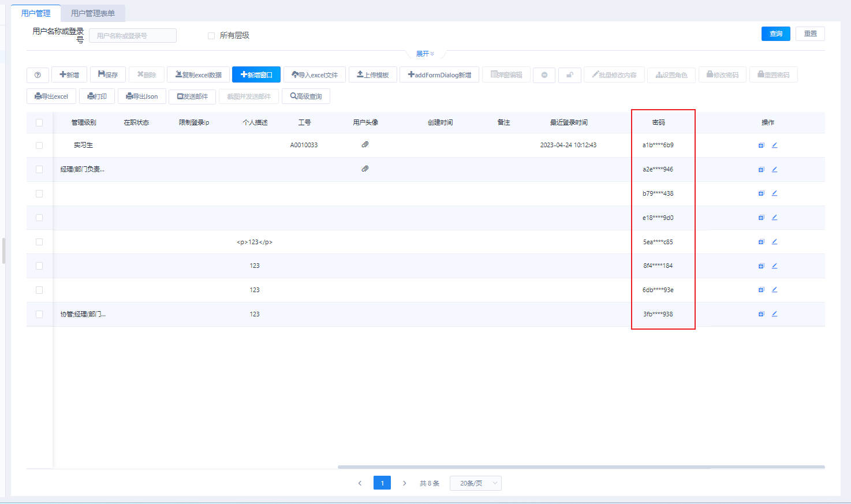Click plus-box icon for row 5ea****c85
851x504 pixels.
click(762, 242)
